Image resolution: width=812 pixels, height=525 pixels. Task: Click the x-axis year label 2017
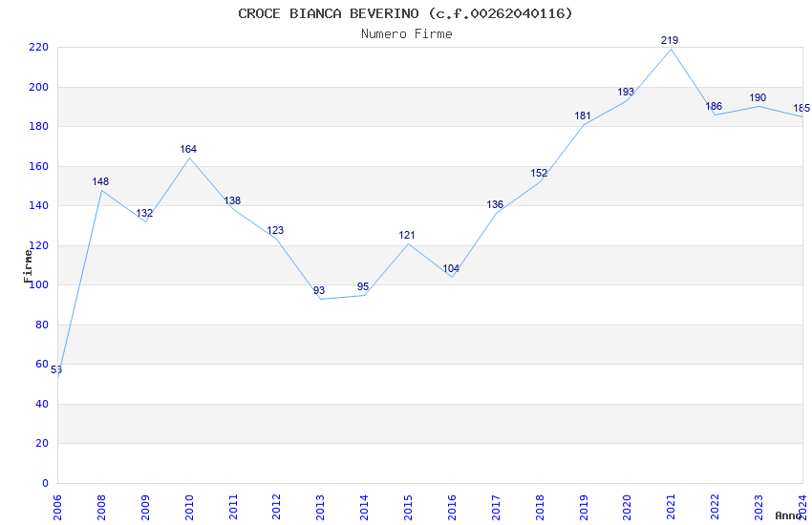click(496, 506)
